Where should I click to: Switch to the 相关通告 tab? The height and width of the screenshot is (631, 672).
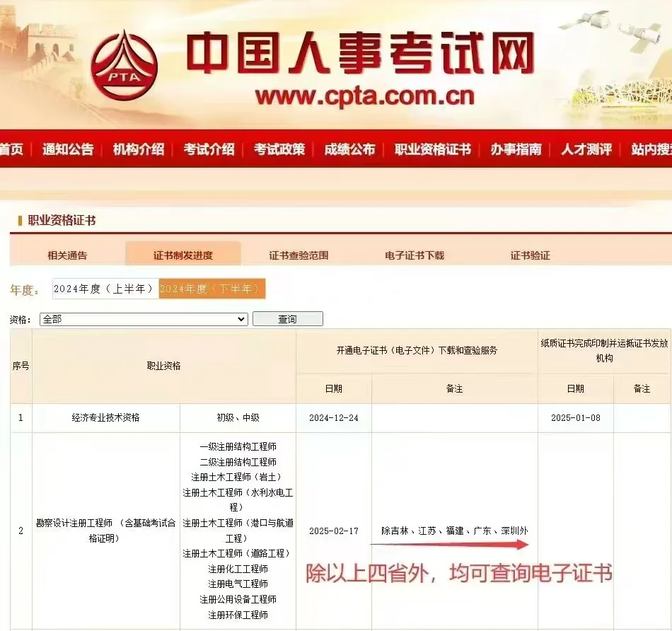tap(69, 255)
